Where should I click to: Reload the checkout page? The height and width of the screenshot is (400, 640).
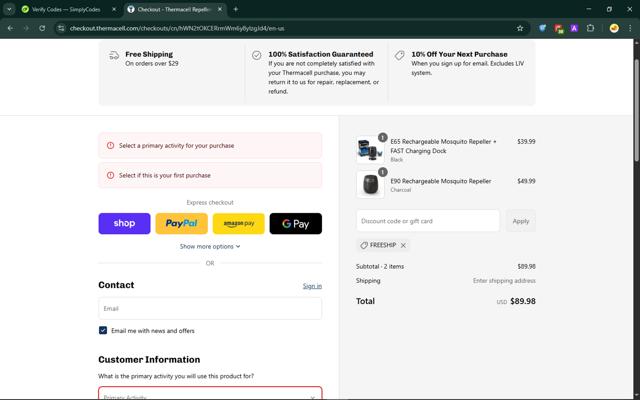click(x=42, y=28)
